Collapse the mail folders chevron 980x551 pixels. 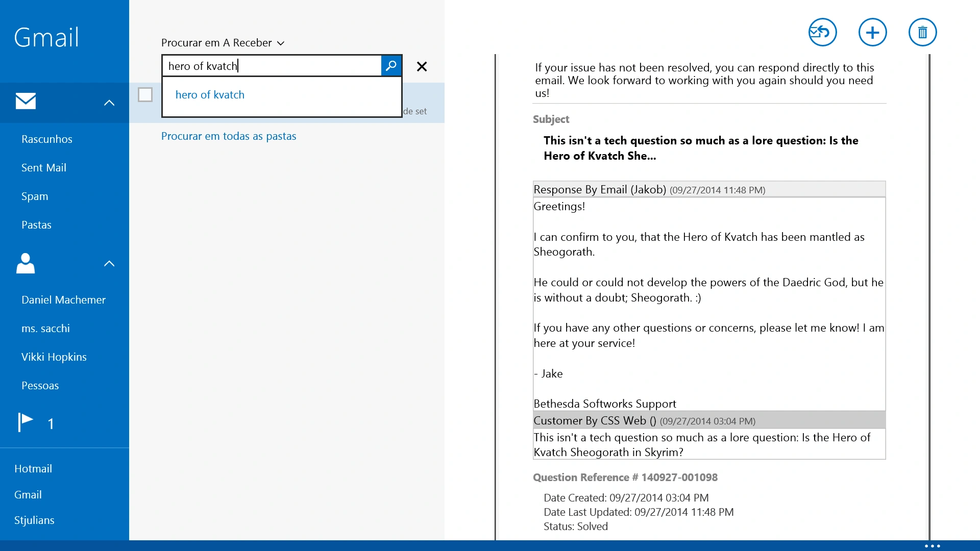coord(109,103)
